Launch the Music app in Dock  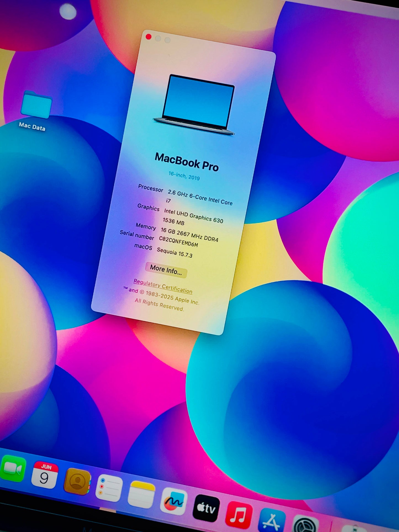pyautogui.click(x=239, y=515)
